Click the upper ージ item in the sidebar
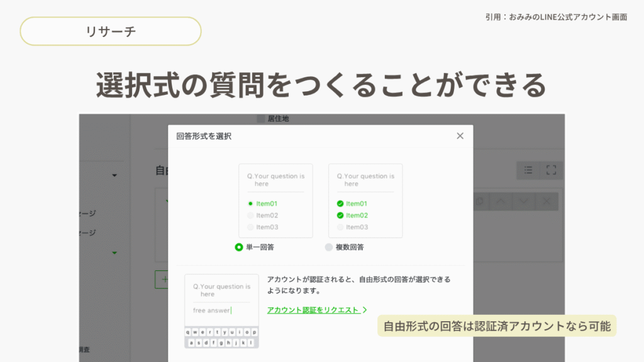The height and width of the screenshot is (362, 644). tap(87, 214)
